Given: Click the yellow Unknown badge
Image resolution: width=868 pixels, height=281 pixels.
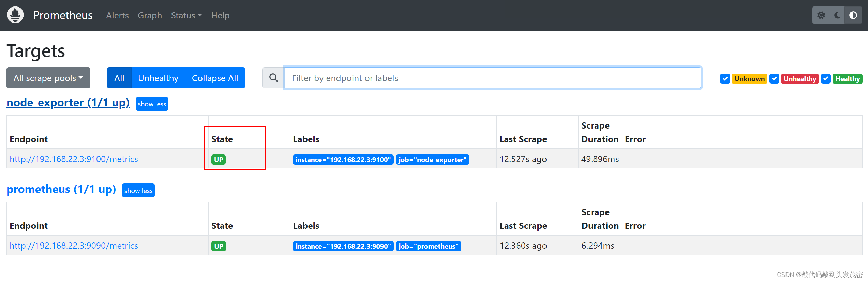Looking at the screenshot, I should coord(749,79).
